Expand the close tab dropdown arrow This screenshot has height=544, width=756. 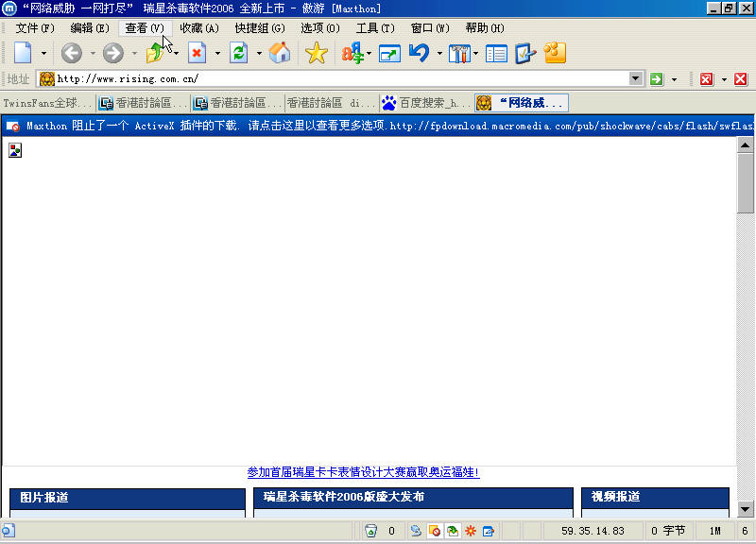tap(724, 79)
